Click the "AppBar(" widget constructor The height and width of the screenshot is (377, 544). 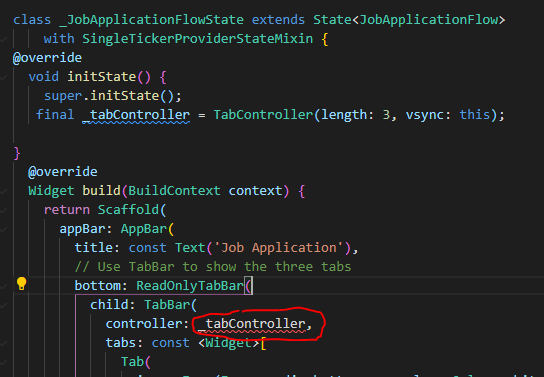147,229
